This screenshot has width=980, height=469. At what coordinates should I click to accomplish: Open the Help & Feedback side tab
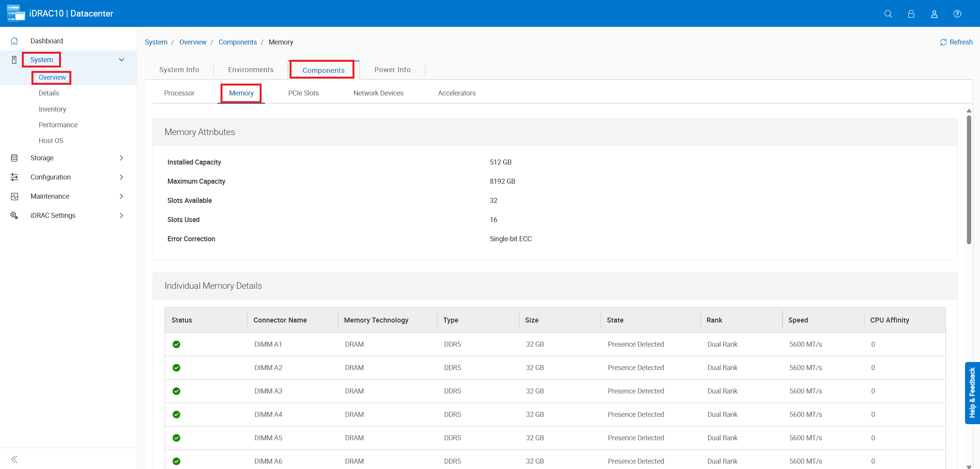(972, 392)
